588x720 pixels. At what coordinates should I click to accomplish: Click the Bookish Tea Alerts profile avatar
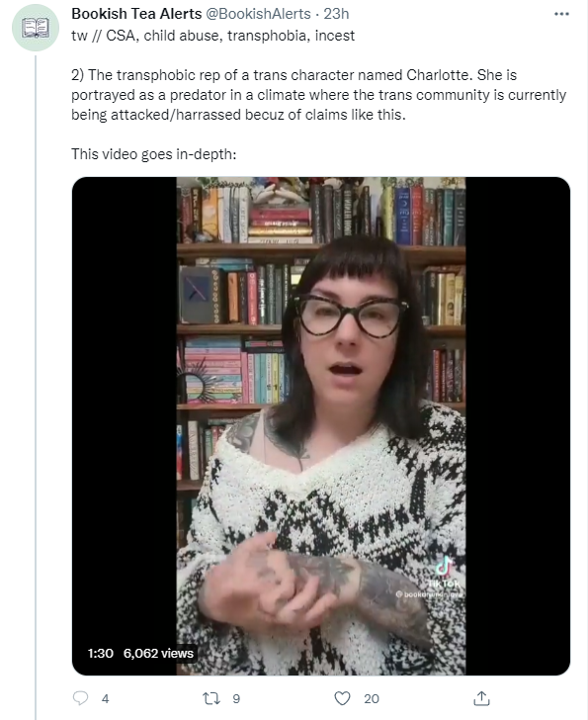pos(36,28)
